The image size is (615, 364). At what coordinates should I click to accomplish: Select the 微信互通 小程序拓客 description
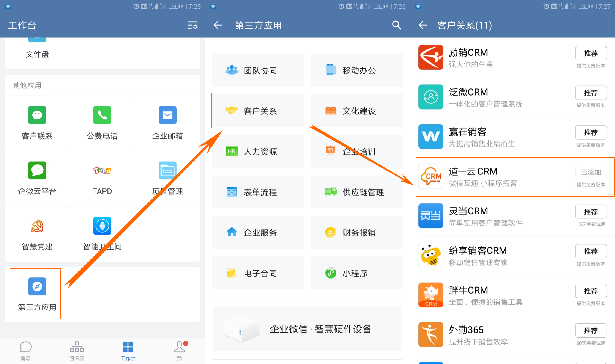pos(483,183)
